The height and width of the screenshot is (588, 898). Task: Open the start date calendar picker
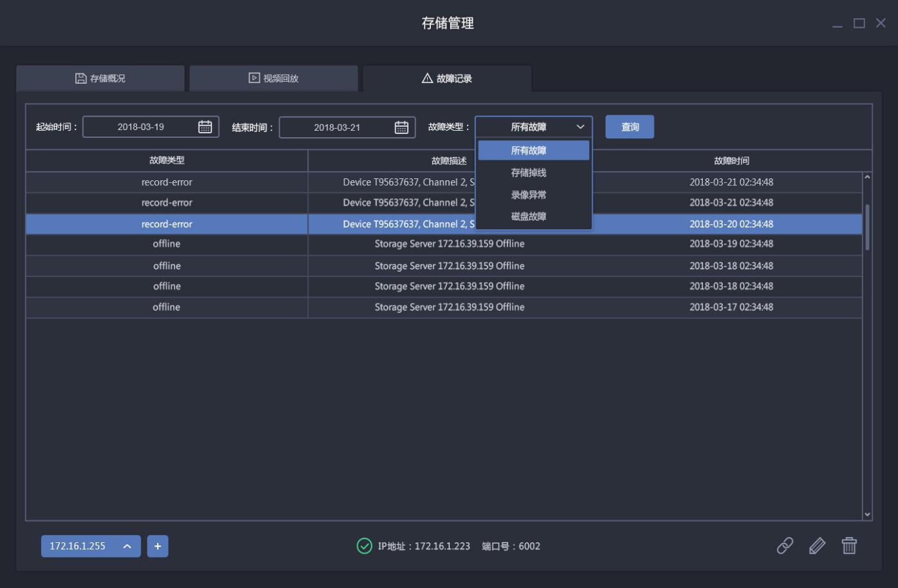click(205, 127)
